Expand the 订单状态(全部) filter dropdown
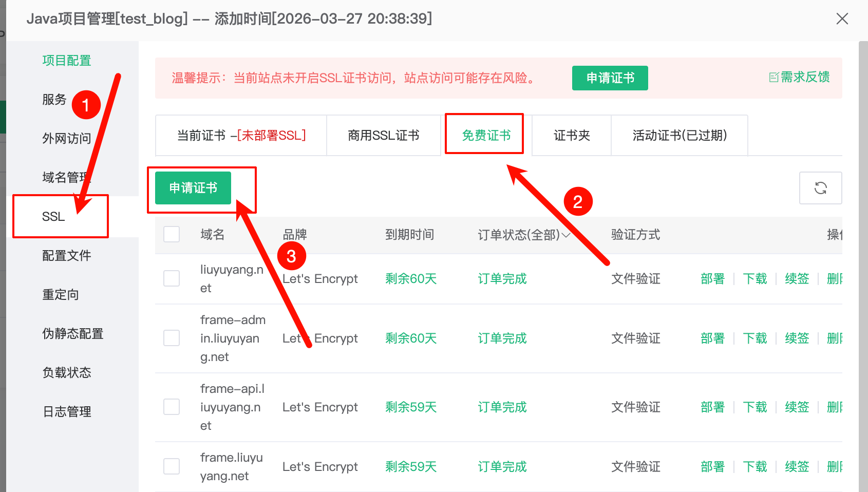Screen dimensions: 868x492 pos(524,235)
